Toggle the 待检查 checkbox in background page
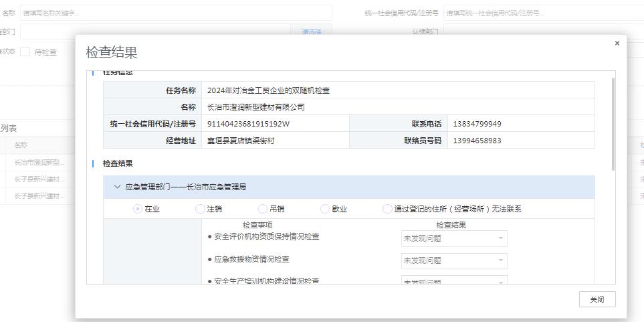 (x=25, y=52)
